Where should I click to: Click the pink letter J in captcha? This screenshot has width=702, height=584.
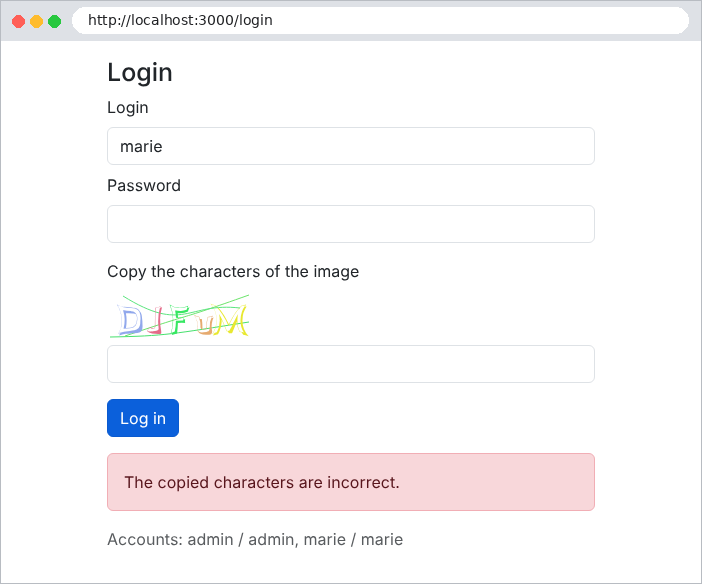[155, 320]
